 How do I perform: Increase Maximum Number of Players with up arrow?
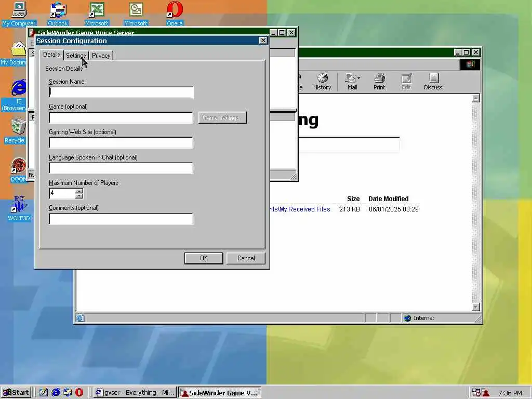(79, 191)
